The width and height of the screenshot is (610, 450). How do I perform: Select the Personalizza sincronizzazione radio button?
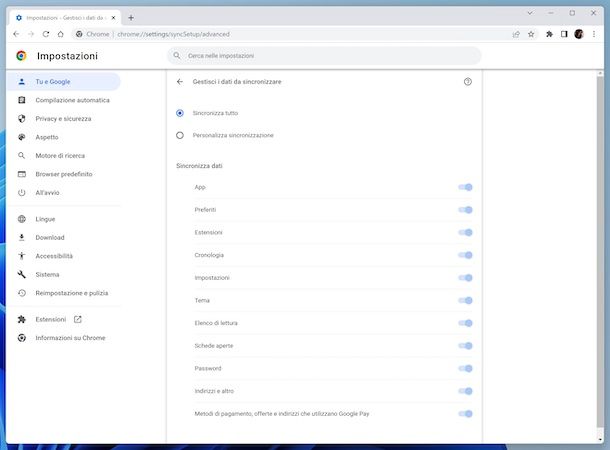point(180,135)
